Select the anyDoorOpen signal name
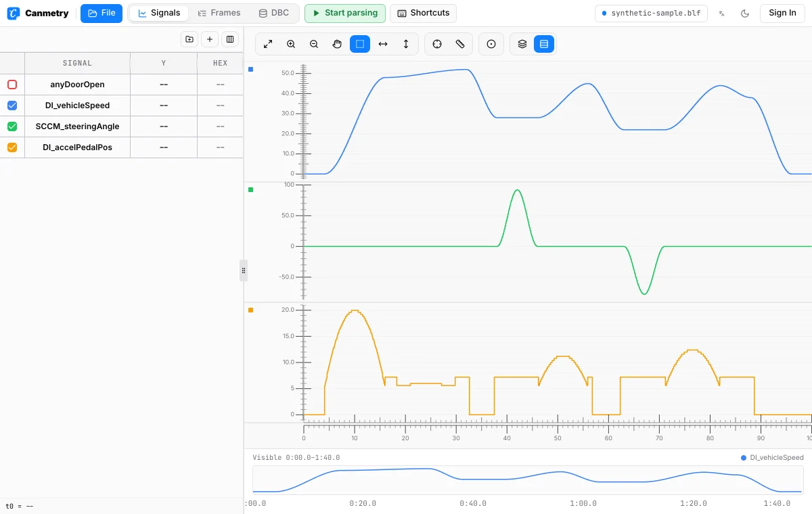The width and height of the screenshot is (812, 514). click(x=77, y=85)
